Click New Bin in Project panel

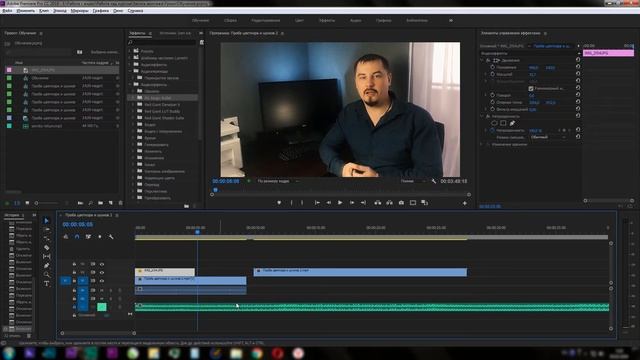point(100,203)
